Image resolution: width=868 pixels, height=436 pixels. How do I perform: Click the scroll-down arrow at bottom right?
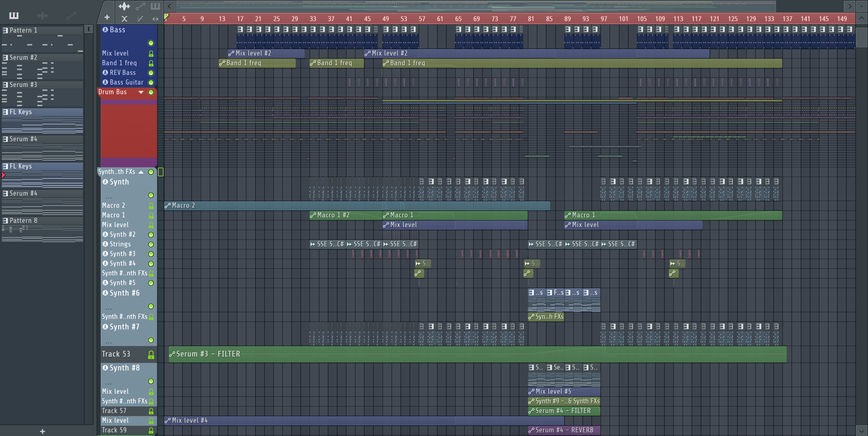[862, 431]
